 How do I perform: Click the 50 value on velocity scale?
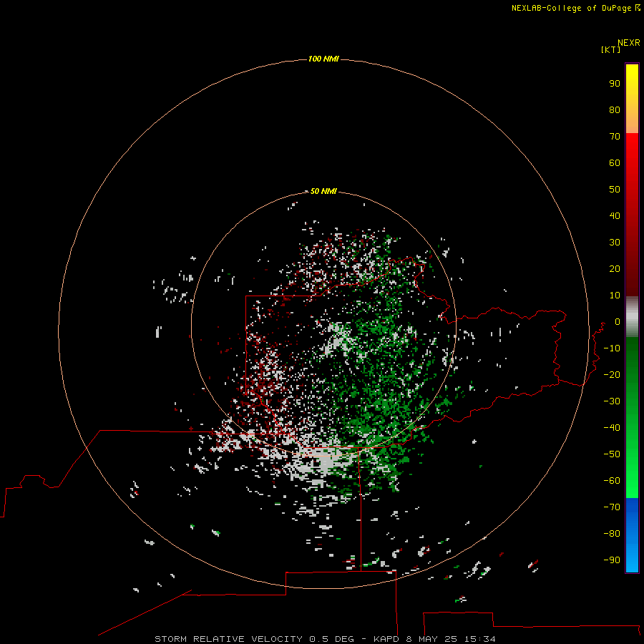(x=615, y=190)
